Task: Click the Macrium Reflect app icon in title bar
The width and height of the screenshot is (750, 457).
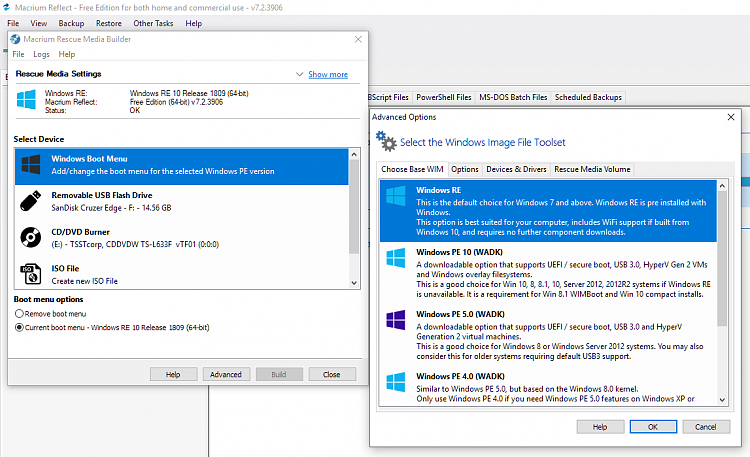Action: click(x=6, y=7)
